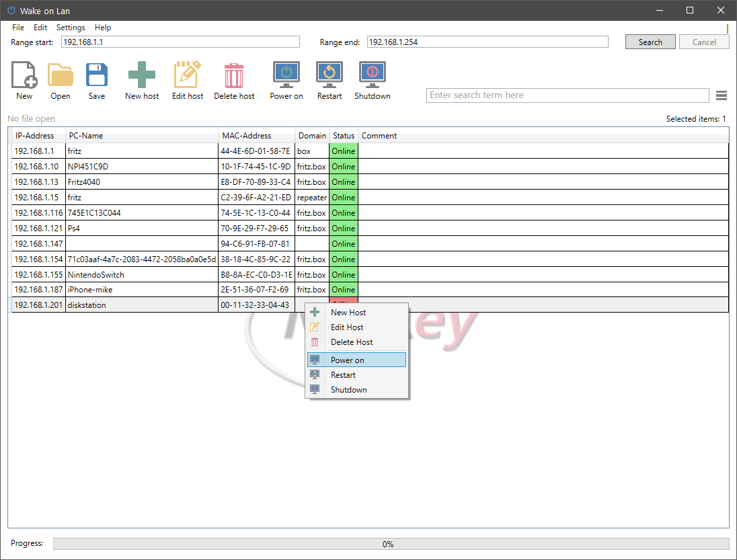The image size is (737, 560).
Task: Select the Fritz4040 host row
Action: pyautogui.click(x=371, y=182)
